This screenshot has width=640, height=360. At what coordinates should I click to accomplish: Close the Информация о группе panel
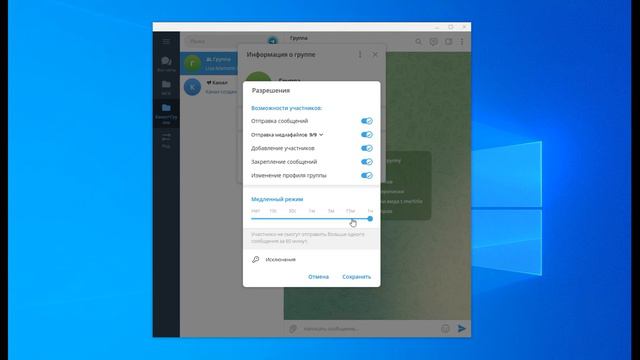click(375, 54)
